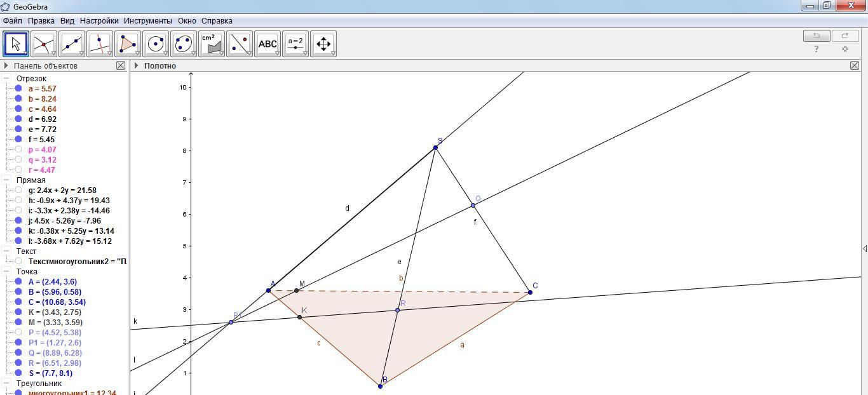Hide segment b = 8.24
Viewport: 868px width, 395px height.
click(18, 99)
